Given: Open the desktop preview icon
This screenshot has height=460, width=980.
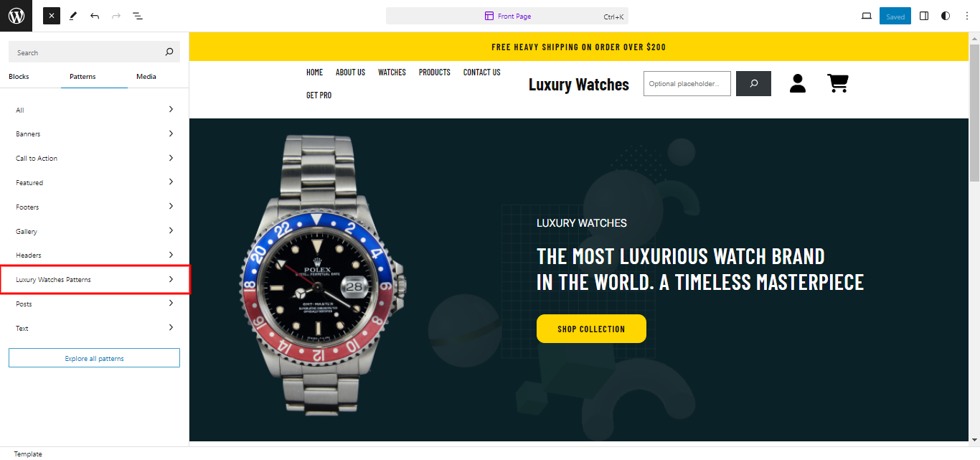Looking at the screenshot, I should point(867,16).
